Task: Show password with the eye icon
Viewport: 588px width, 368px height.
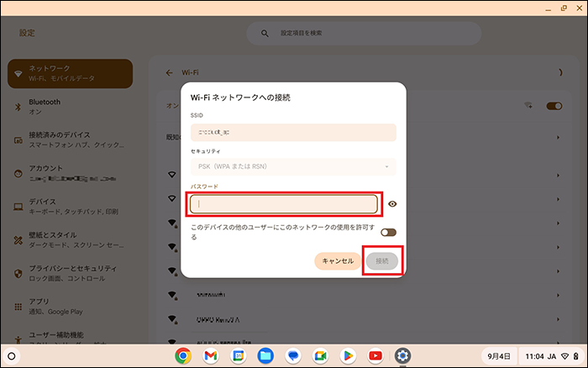Action: (x=392, y=204)
